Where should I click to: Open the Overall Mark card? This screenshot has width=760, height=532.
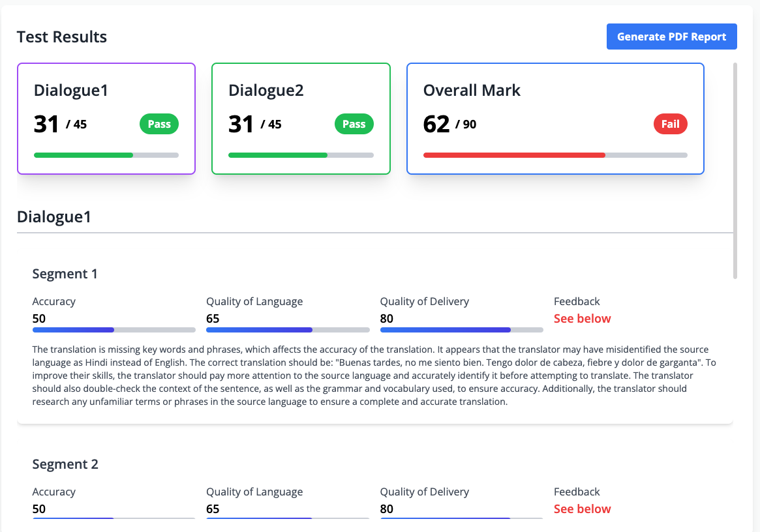[x=555, y=119]
